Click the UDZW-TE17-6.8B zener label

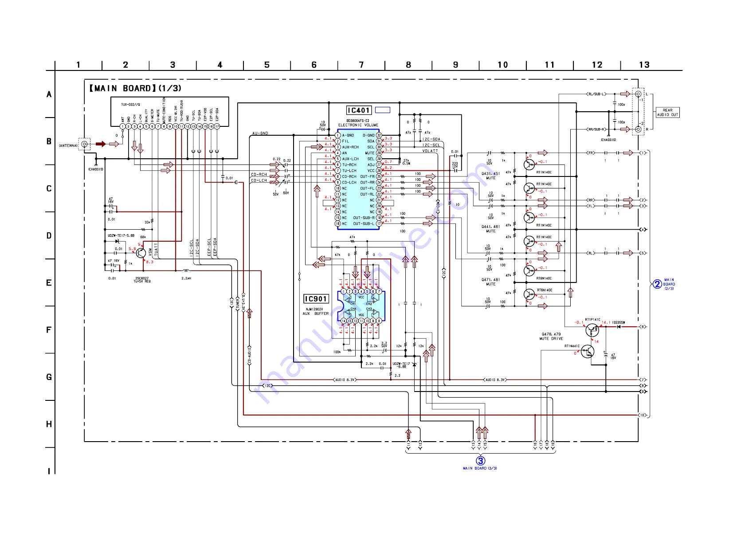[401, 365]
